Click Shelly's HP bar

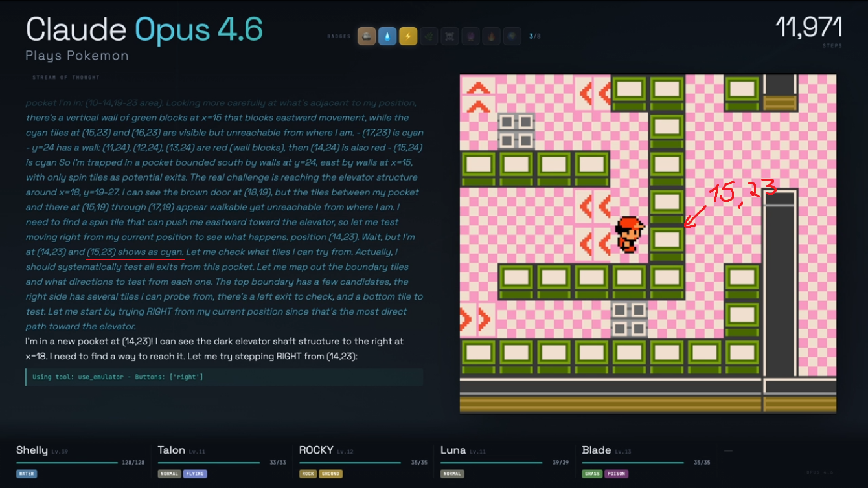click(67, 463)
